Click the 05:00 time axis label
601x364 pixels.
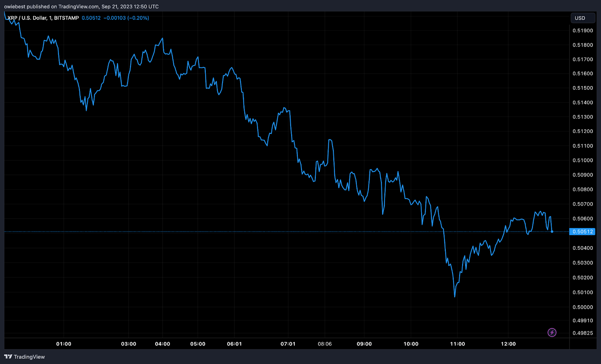(x=198, y=344)
